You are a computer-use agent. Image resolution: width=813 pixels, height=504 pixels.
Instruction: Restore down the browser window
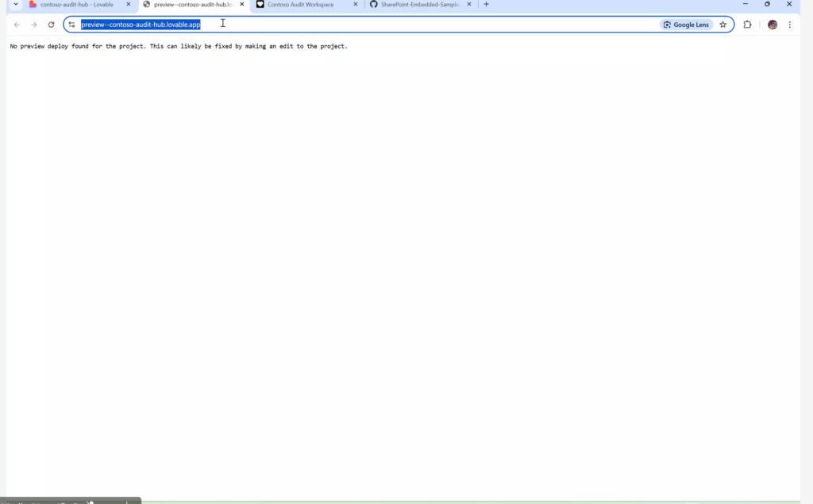(768, 4)
